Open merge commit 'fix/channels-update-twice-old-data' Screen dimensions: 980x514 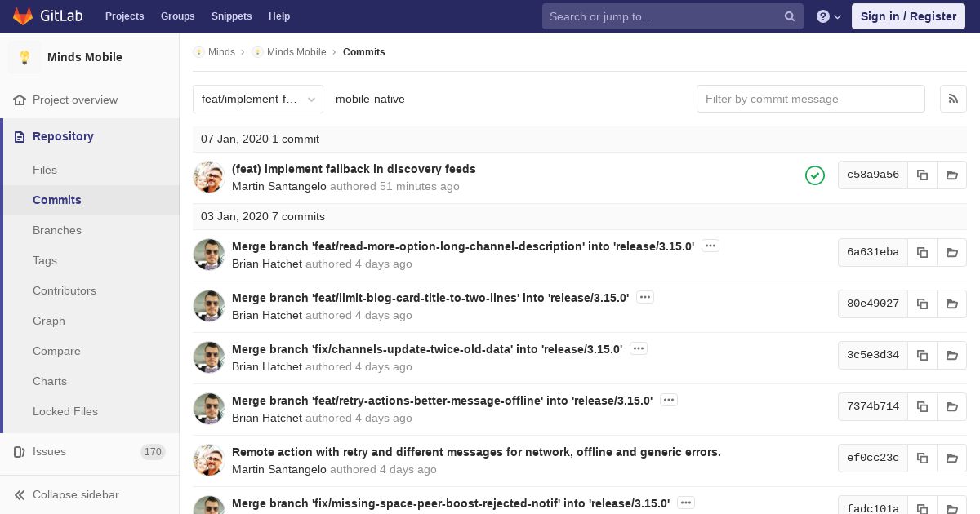427,349
